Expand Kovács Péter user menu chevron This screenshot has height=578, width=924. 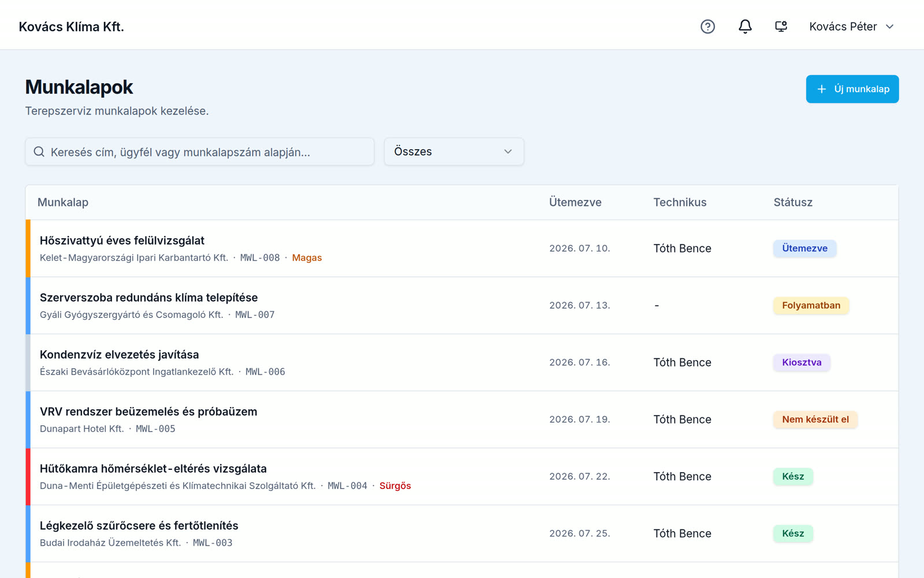click(x=890, y=27)
